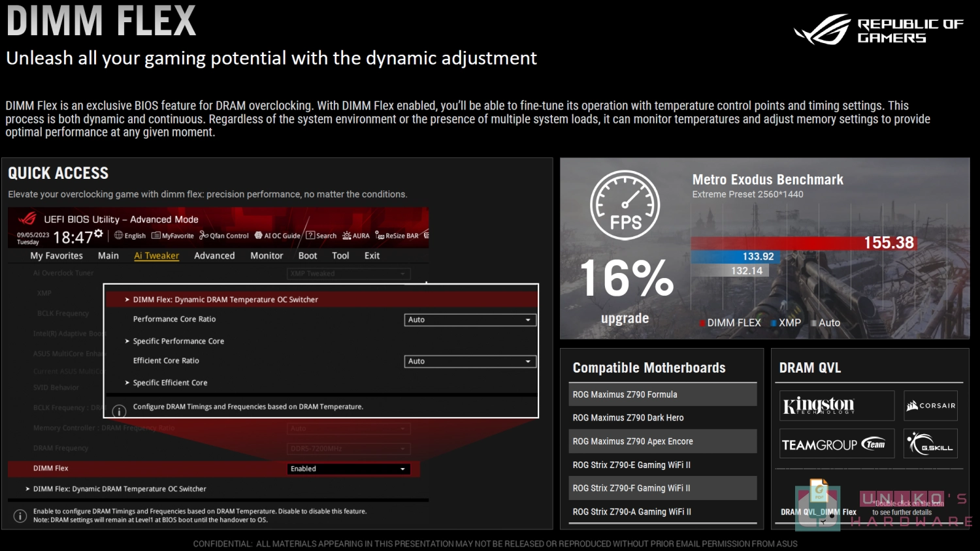Open Performance Core Ratio Auto dropdown
The image size is (980, 551).
(x=470, y=320)
